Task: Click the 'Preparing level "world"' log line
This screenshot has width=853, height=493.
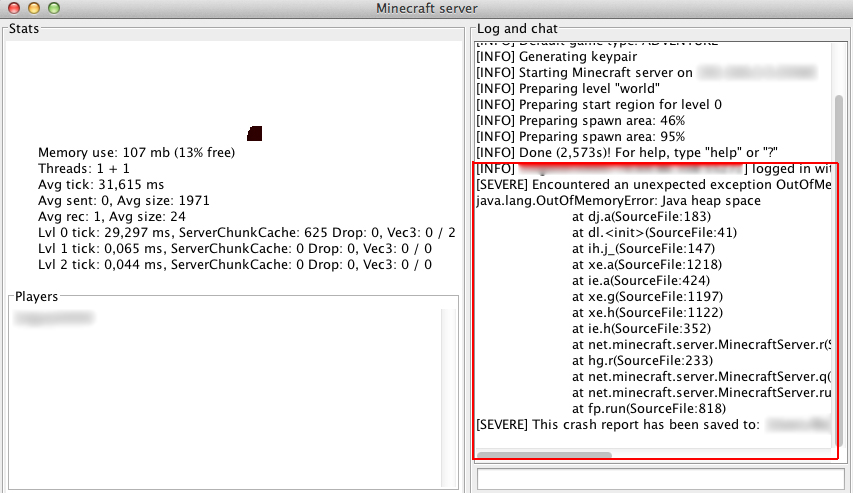Action: (x=568, y=88)
